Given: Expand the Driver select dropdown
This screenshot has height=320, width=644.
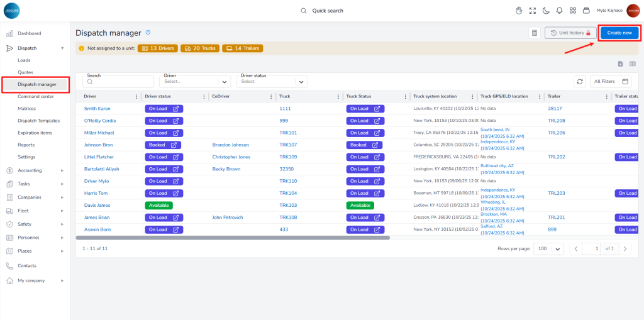Looking at the screenshot, I should click(197, 82).
